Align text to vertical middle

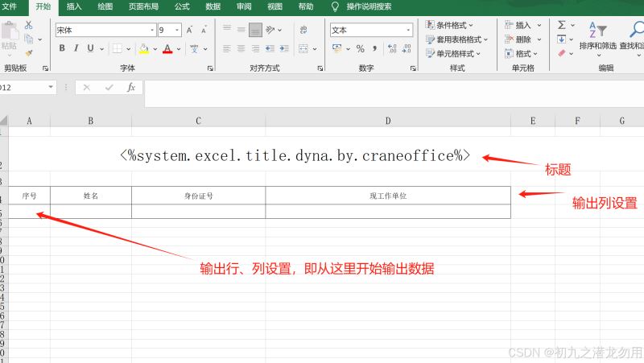coord(241,30)
